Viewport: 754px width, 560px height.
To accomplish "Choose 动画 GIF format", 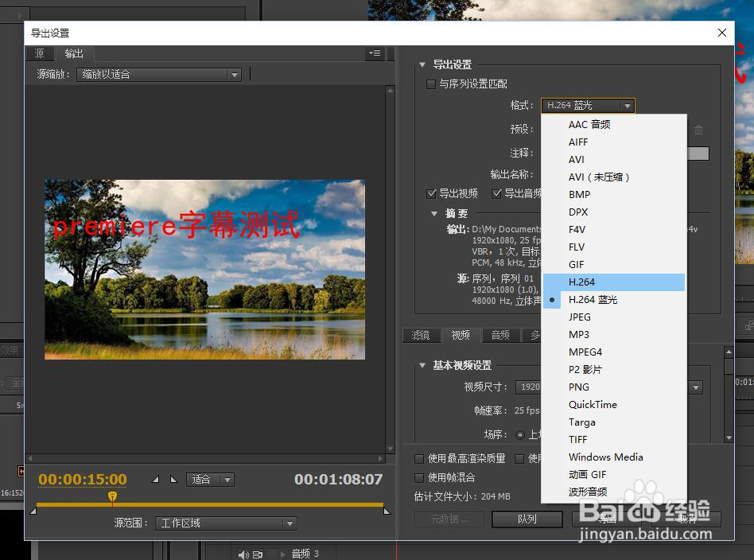I will [613, 474].
